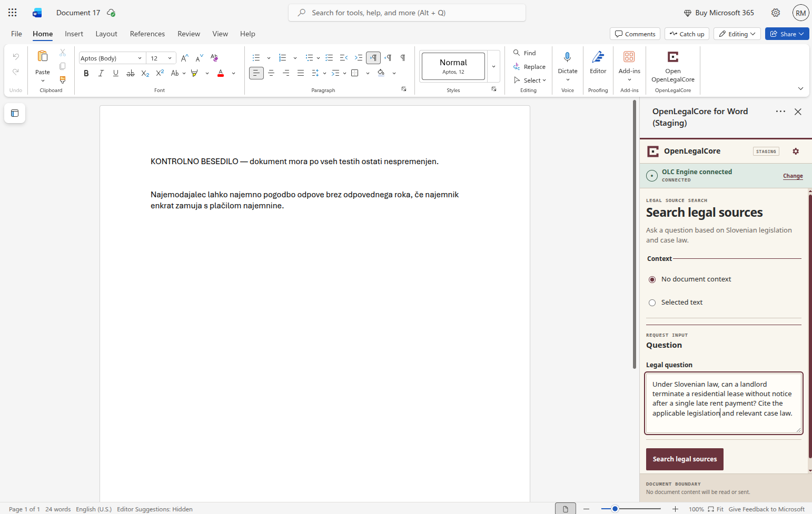This screenshot has height=514, width=812.
Task: Collapse the ribbon with chevron
Action: tap(800, 88)
